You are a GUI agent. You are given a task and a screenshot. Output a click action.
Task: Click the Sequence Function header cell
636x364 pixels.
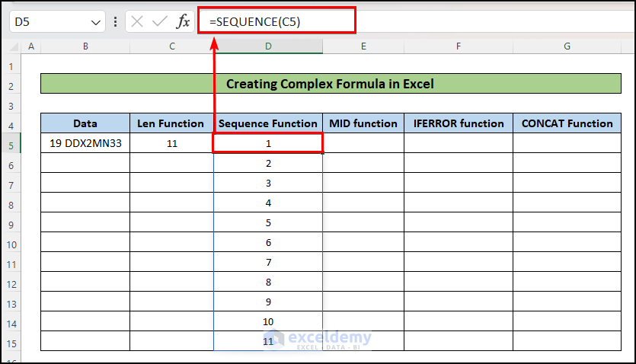[x=268, y=123]
